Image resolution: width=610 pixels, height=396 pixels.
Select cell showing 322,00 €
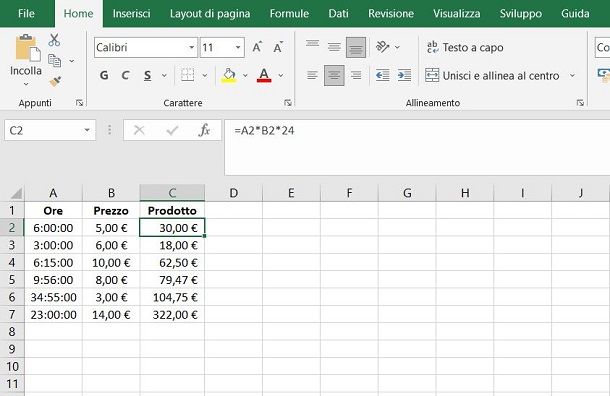(172, 315)
